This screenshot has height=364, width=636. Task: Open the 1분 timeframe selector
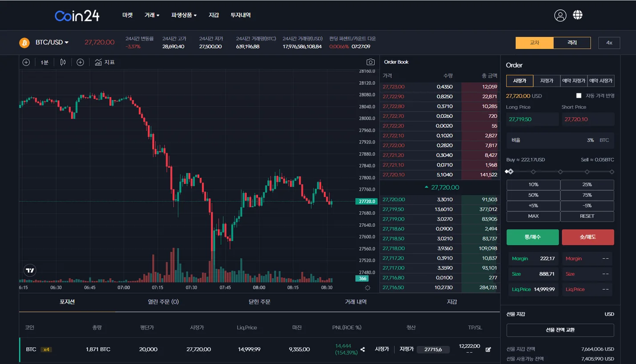click(x=44, y=62)
